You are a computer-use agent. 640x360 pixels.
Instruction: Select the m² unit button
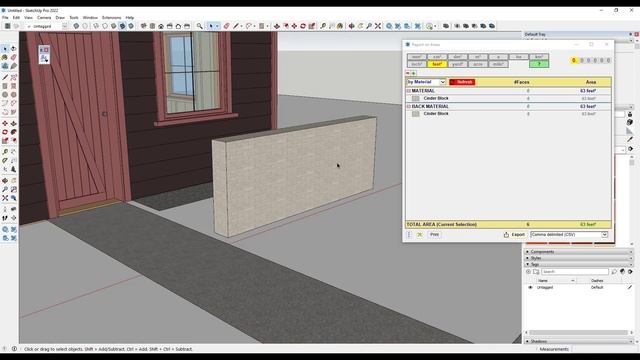[x=478, y=57]
